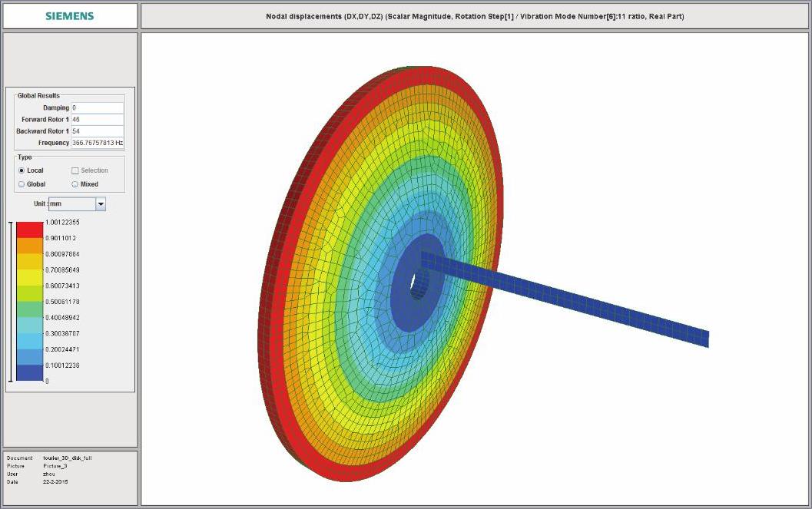Image resolution: width=812 pixels, height=509 pixels.
Task: Click the Nodal displacements title bar
Action: (x=475, y=16)
